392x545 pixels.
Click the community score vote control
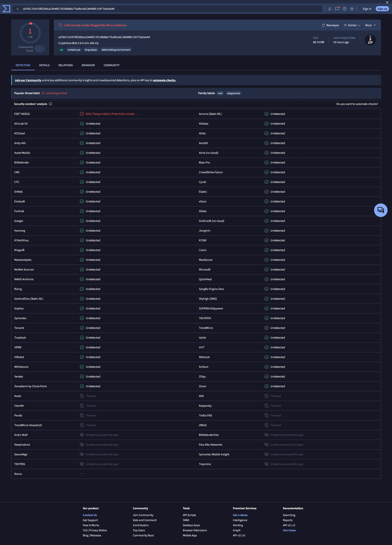pos(40,49)
